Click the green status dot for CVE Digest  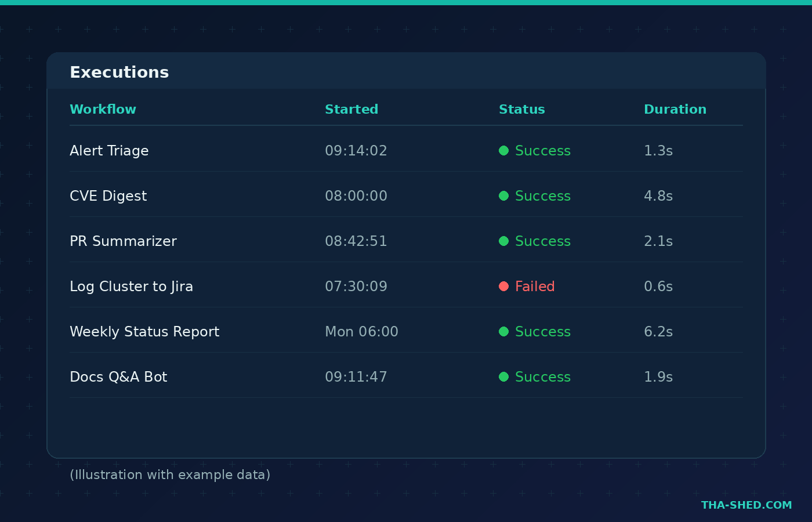point(504,196)
